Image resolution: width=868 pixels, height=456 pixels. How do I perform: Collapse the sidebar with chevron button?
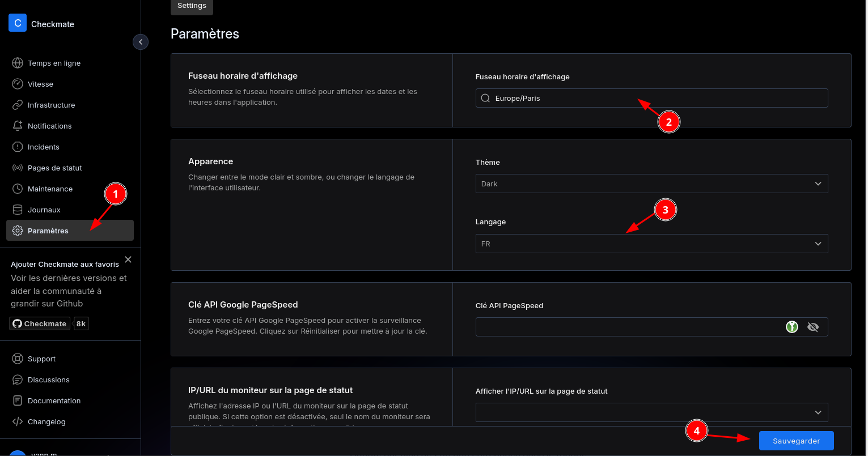coord(140,42)
